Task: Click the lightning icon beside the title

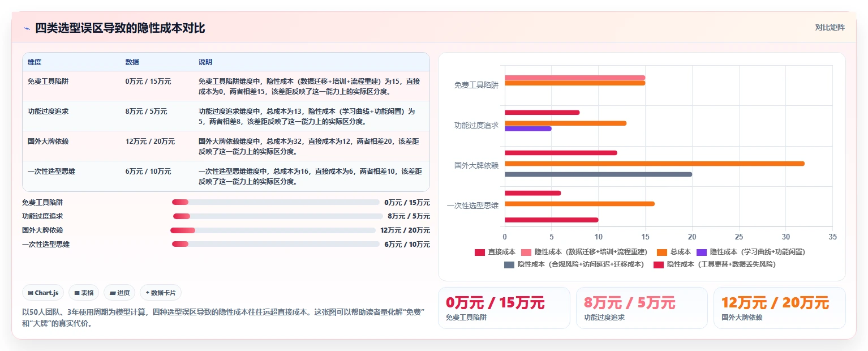Action: (27, 28)
